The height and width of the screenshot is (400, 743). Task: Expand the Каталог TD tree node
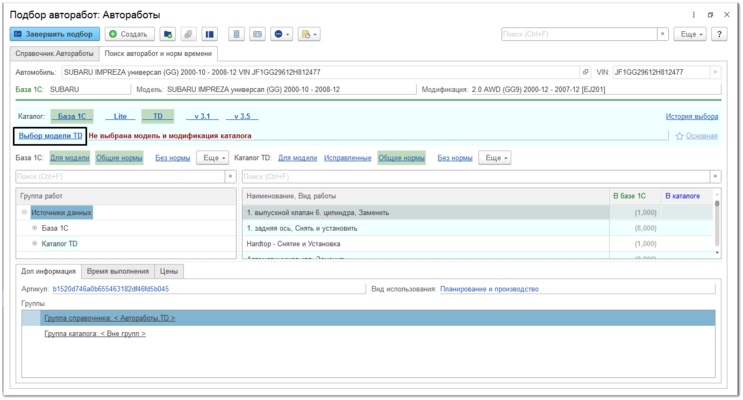pos(35,244)
